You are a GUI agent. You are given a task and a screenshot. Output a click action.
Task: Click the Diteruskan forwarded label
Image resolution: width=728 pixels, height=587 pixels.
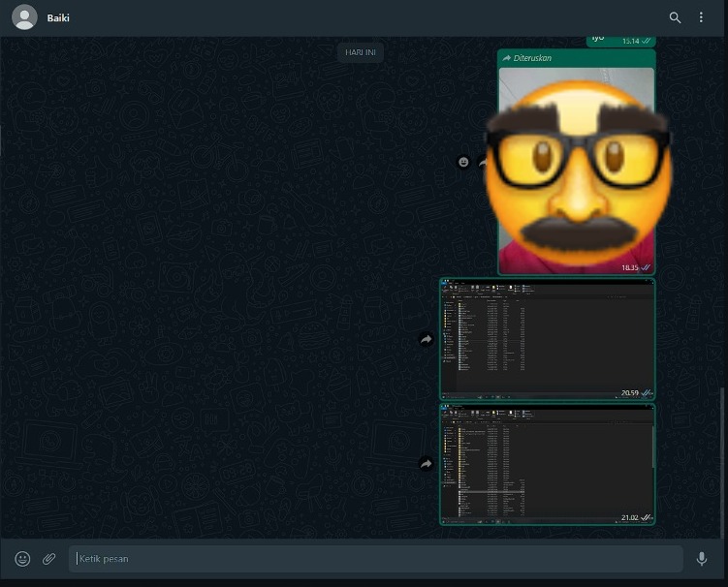[527, 58]
